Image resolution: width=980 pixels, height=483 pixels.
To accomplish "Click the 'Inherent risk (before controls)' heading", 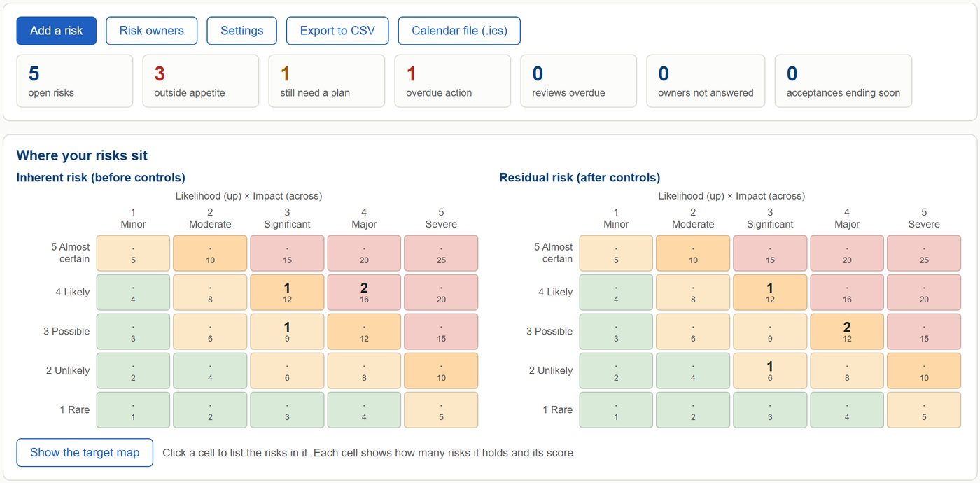I will [101, 178].
